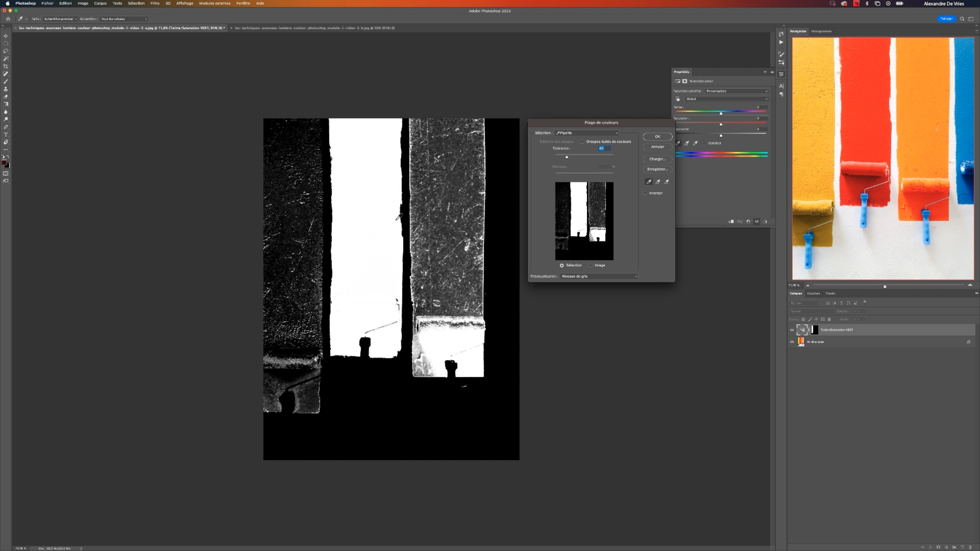The height and width of the screenshot is (551, 980).
Task: Check the Inverser checkbox
Action: coord(645,193)
